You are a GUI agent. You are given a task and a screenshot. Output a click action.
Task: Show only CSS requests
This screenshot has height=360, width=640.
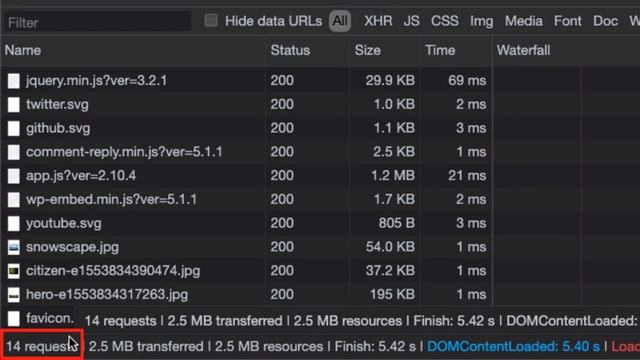click(x=444, y=21)
